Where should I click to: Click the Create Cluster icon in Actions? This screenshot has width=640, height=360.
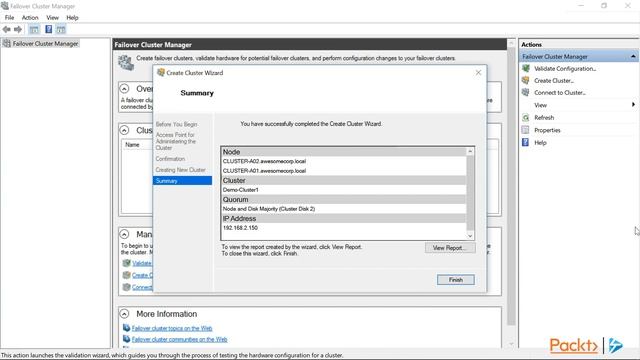point(526,80)
